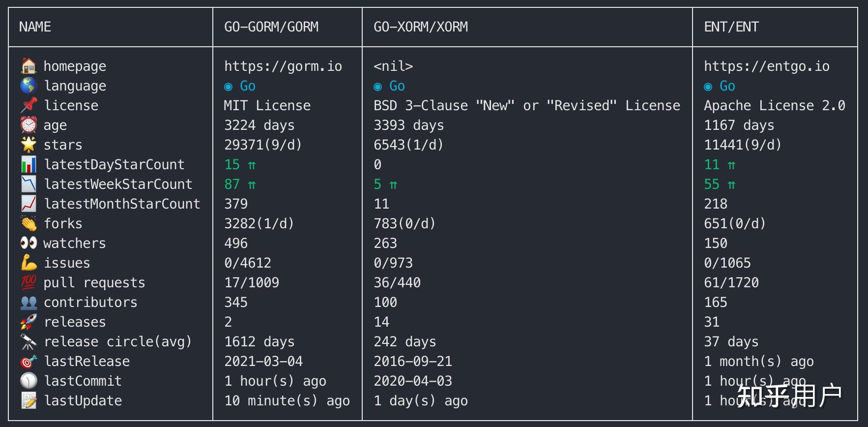Click the star icon beside stars
Viewport: 868px width, 427px height.
point(29,145)
